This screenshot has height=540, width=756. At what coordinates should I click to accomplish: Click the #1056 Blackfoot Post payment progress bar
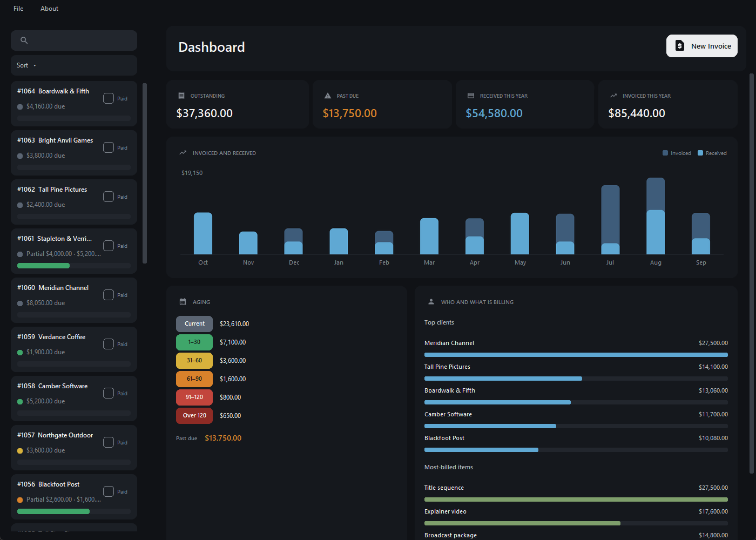tap(74, 511)
